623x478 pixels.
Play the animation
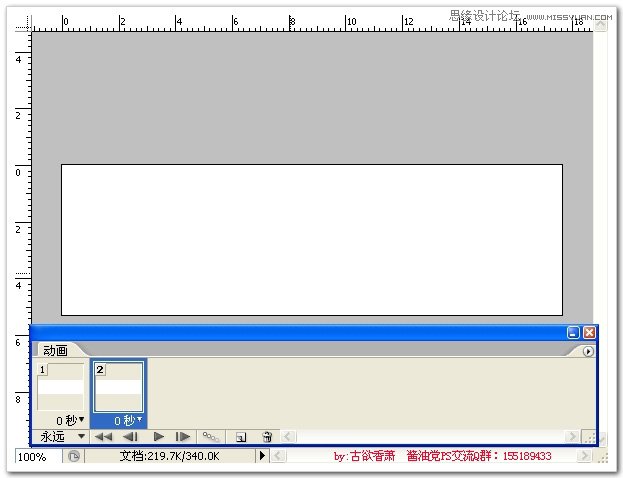point(159,437)
